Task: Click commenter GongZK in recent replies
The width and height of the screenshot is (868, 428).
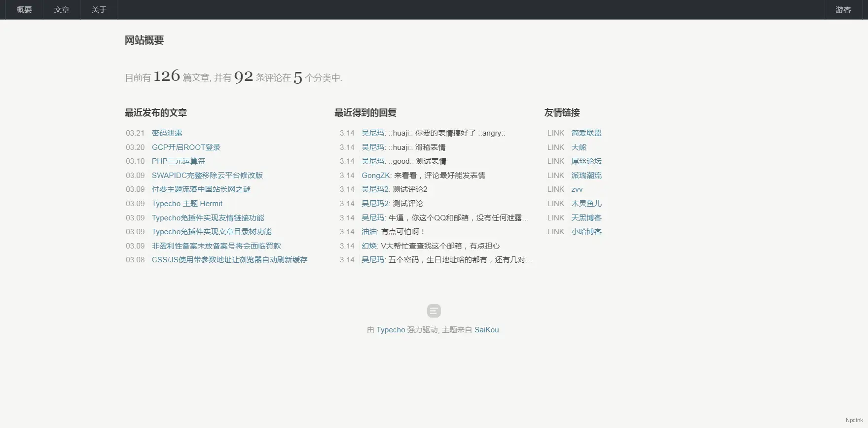Action: (376, 176)
